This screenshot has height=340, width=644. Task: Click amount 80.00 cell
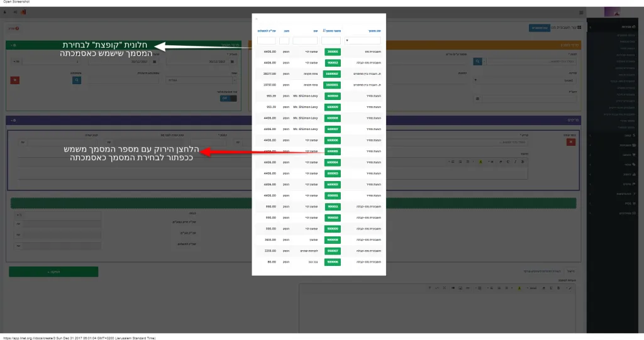272,262
